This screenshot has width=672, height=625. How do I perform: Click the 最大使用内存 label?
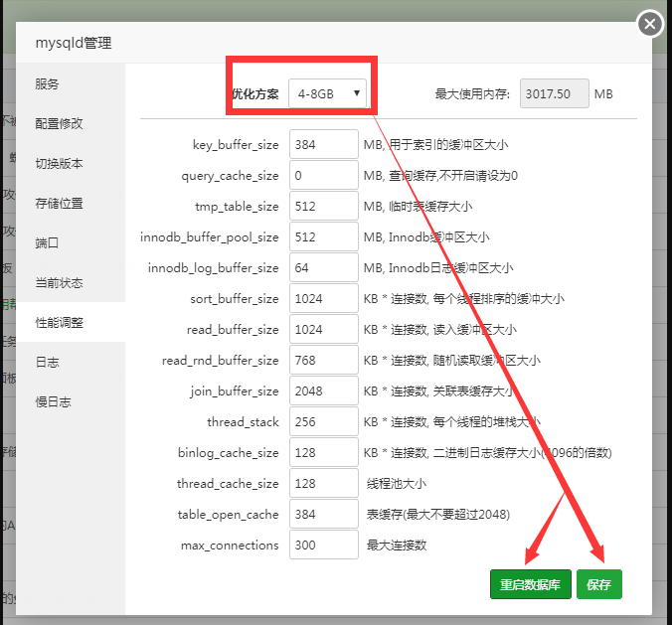point(472,93)
